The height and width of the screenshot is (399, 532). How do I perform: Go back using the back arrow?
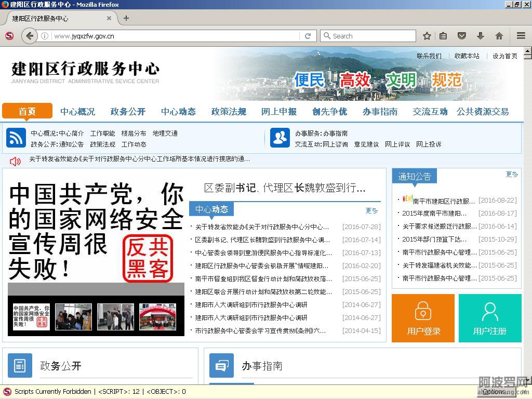click(x=30, y=36)
